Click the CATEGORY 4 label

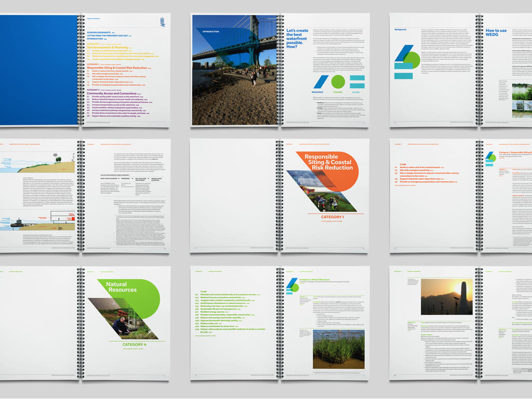pyautogui.click(x=135, y=344)
